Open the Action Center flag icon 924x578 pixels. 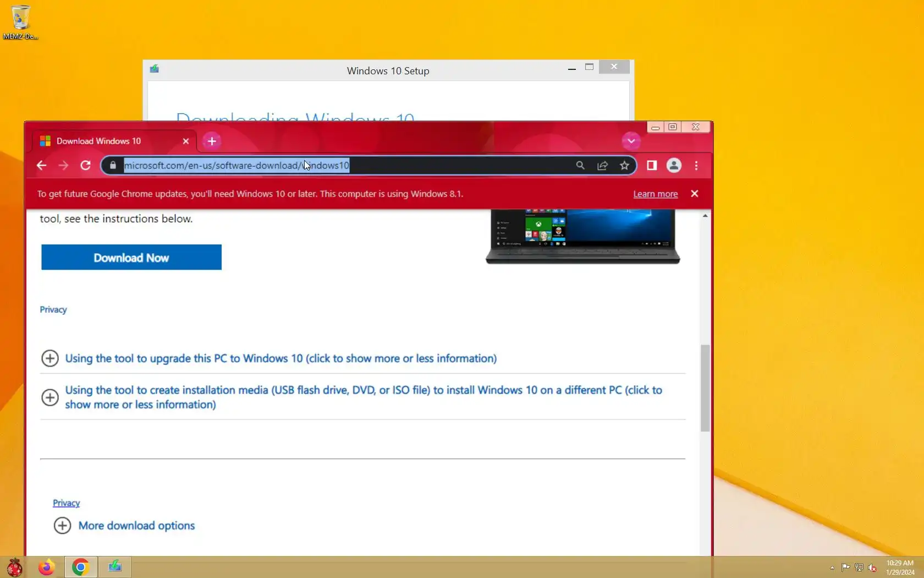(x=846, y=568)
